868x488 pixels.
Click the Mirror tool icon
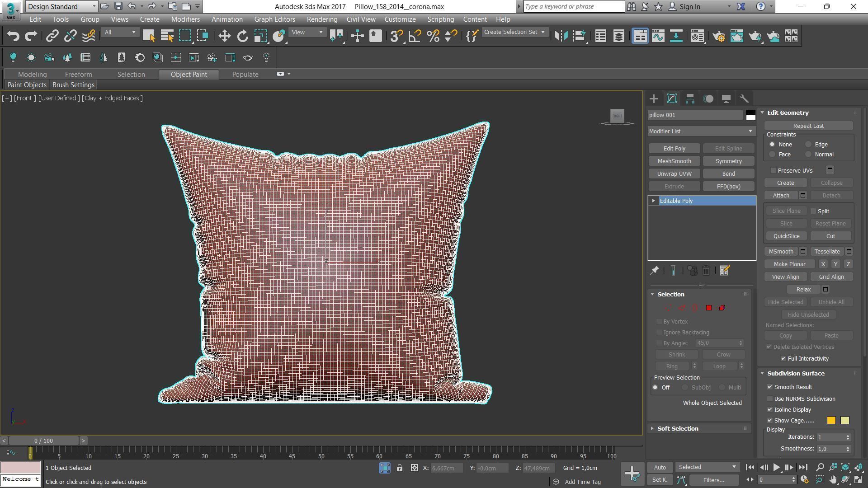pyautogui.click(x=561, y=36)
